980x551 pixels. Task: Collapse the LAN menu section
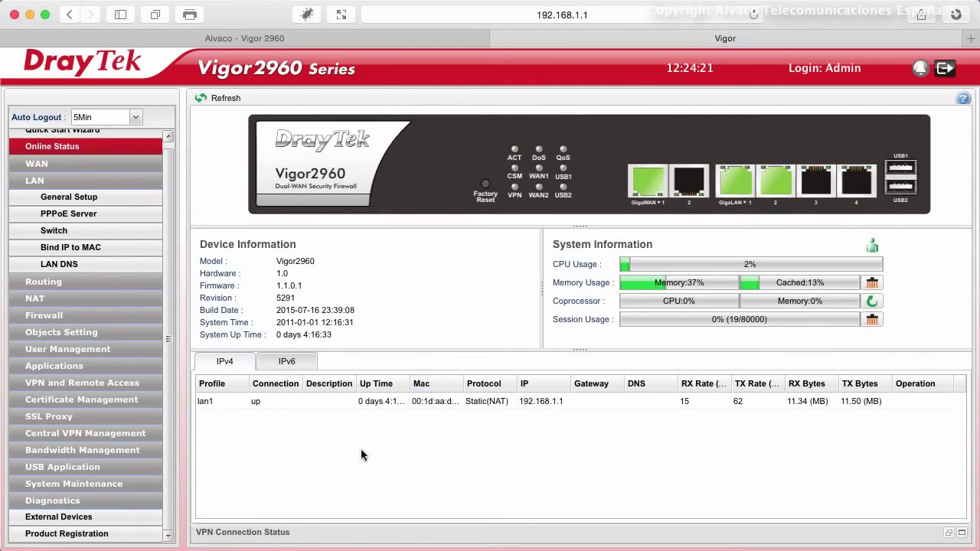86,181
